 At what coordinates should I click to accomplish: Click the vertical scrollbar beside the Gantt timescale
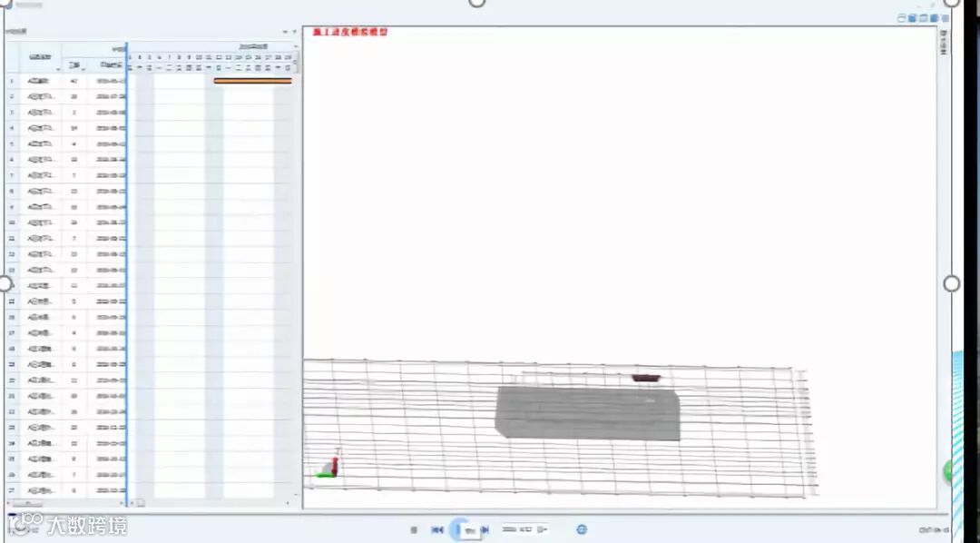click(296, 63)
